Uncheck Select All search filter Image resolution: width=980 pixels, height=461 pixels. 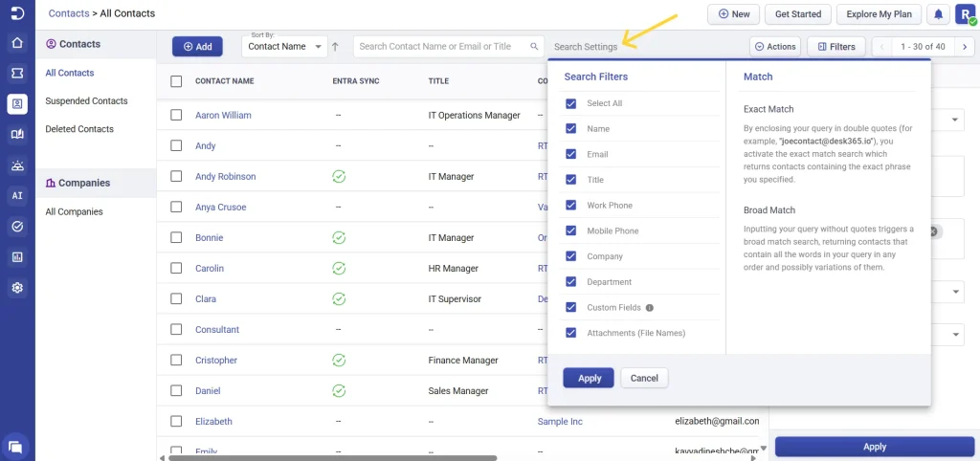[570, 103]
